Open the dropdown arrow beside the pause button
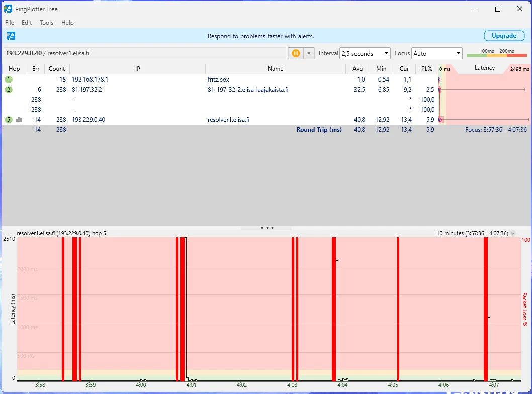Image resolution: width=532 pixels, height=394 pixels. click(309, 53)
